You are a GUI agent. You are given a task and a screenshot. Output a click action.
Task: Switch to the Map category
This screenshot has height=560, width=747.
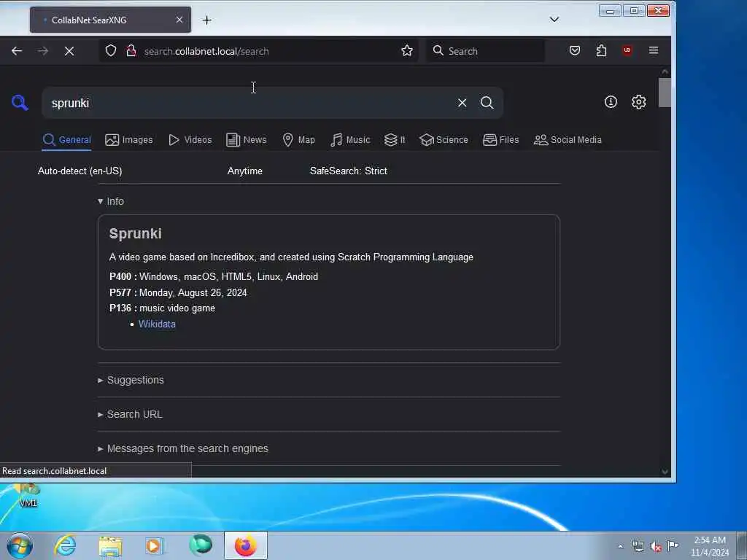(x=298, y=140)
